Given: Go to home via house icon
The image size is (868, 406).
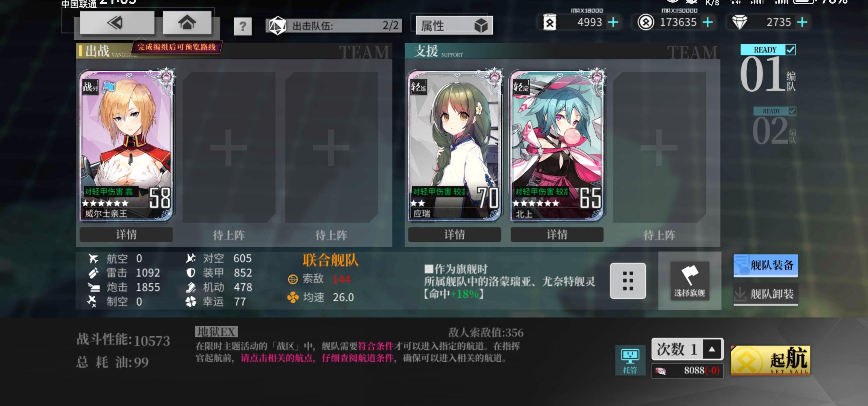Looking at the screenshot, I should click(x=187, y=23).
